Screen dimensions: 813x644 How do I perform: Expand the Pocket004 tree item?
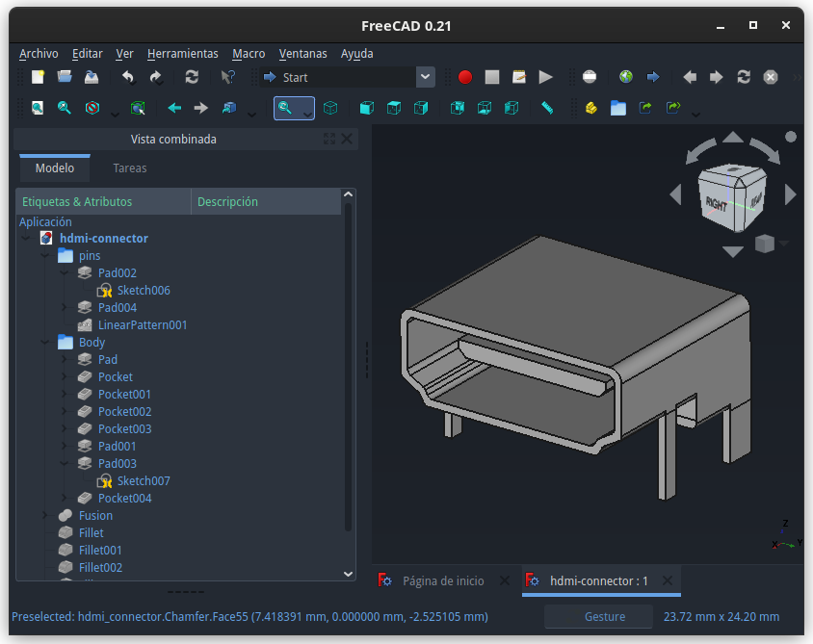tap(65, 499)
